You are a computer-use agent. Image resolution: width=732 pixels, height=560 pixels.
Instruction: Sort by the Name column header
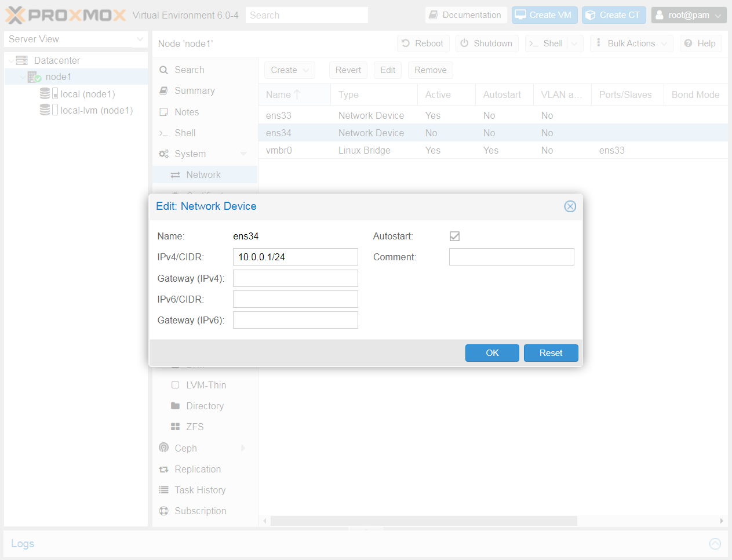(x=294, y=94)
